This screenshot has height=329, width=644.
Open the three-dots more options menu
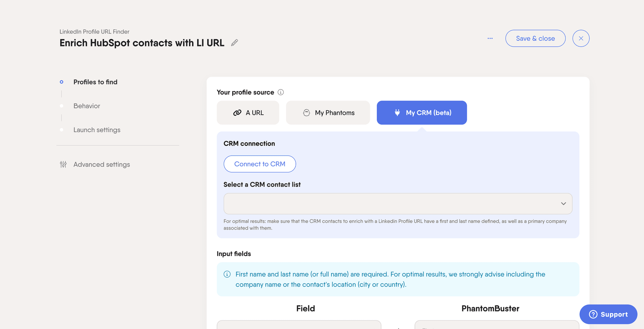(490, 38)
